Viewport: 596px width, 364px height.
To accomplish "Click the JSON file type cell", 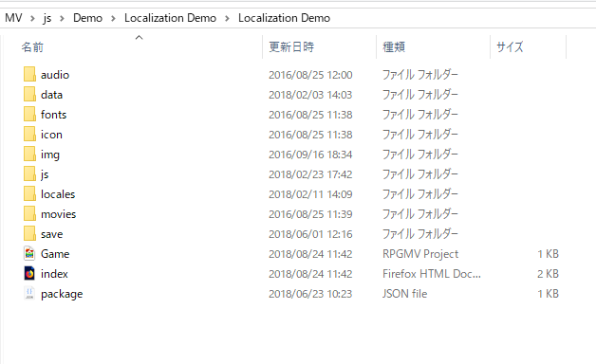I will click(x=405, y=294).
